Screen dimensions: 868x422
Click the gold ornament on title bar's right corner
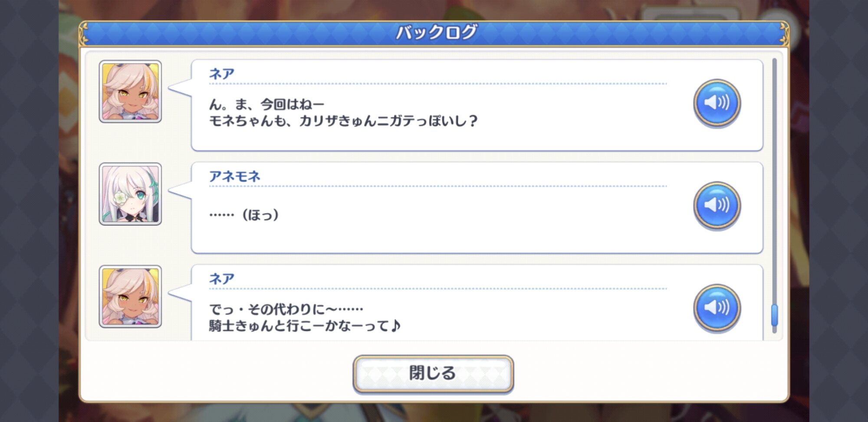coord(784,33)
